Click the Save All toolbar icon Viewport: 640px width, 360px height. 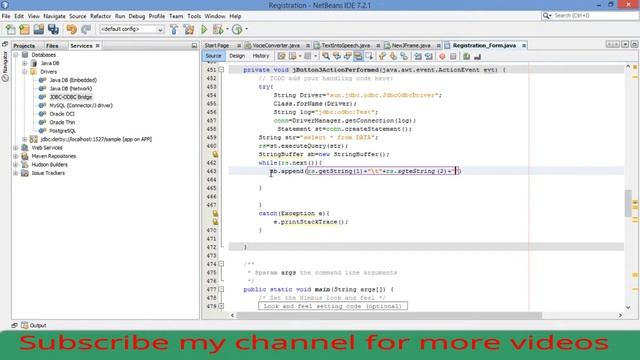coord(53,29)
